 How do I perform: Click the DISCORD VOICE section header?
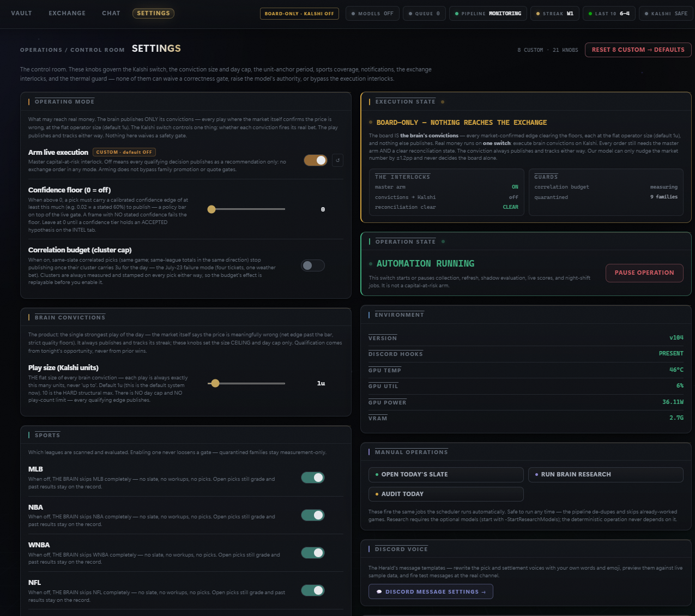(x=401, y=549)
